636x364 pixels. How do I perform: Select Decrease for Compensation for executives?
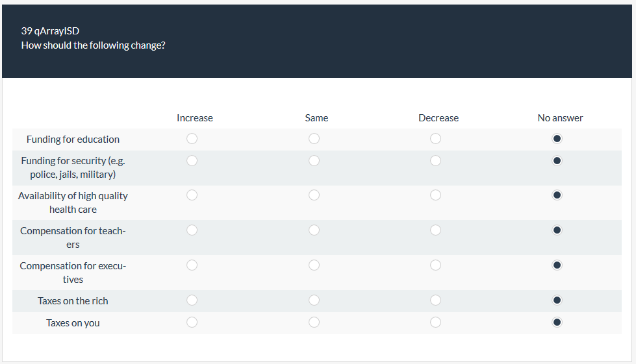coord(435,265)
